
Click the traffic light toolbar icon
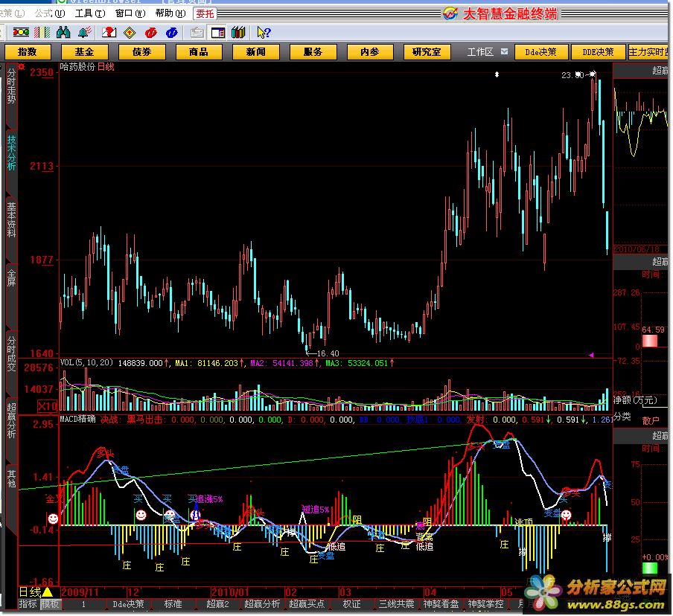(x=21, y=32)
